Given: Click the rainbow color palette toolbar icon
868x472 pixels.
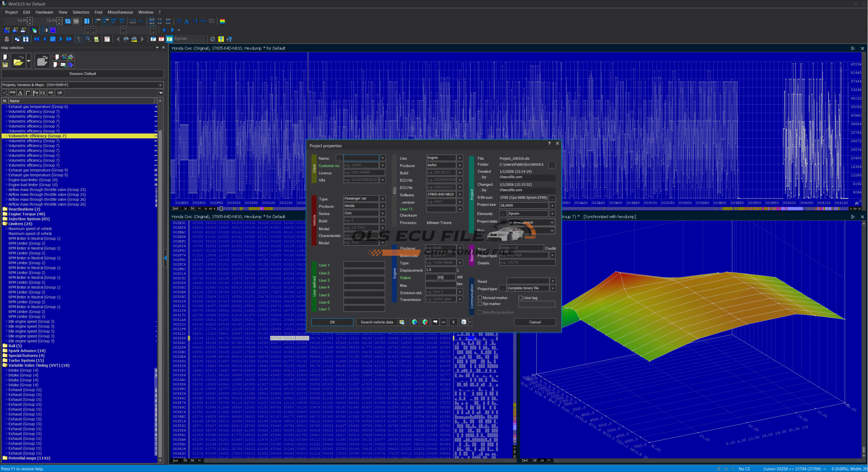Looking at the screenshot, I should pos(222,21).
